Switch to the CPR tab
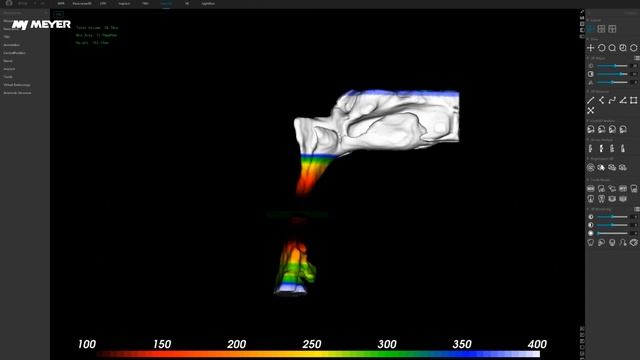Image resolution: width=640 pixels, height=360 pixels. [x=103, y=3]
